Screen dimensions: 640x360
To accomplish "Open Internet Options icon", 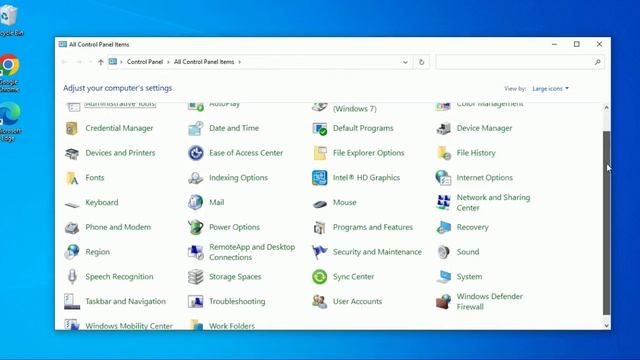I will [x=443, y=178].
